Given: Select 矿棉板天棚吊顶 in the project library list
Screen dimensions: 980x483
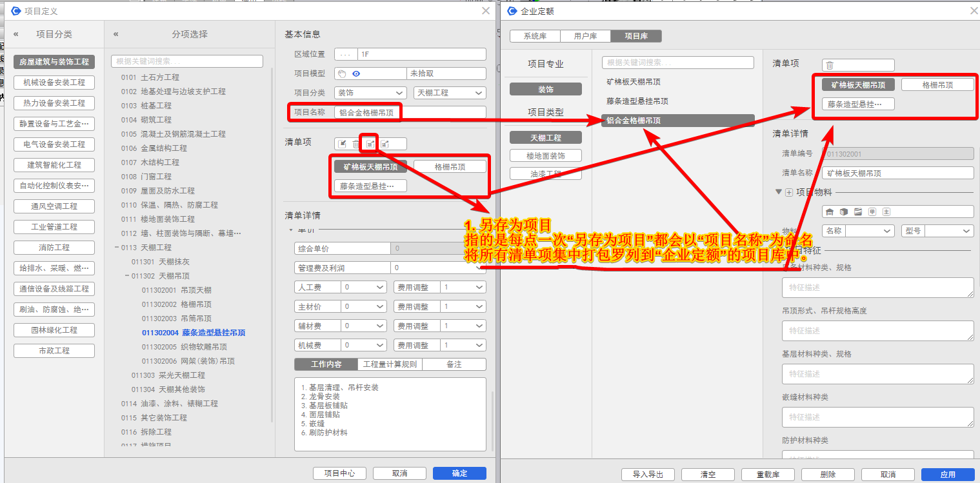Looking at the screenshot, I should (x=634, y=82).
